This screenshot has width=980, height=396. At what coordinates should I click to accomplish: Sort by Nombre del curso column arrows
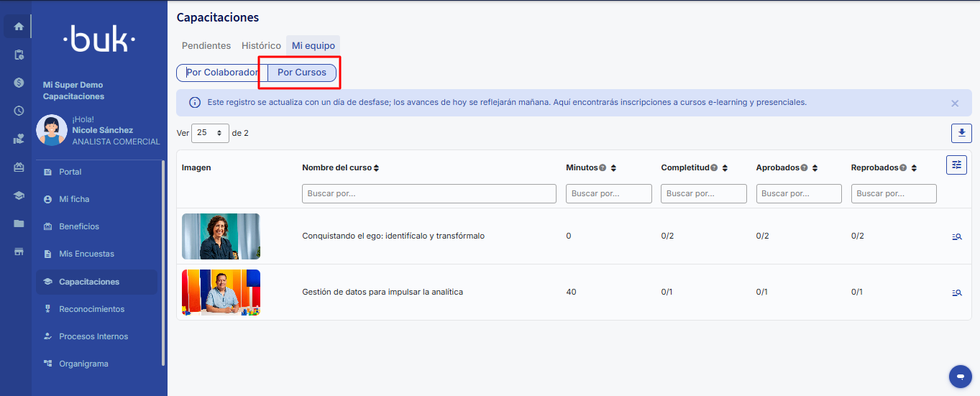[x=376, y=168]
